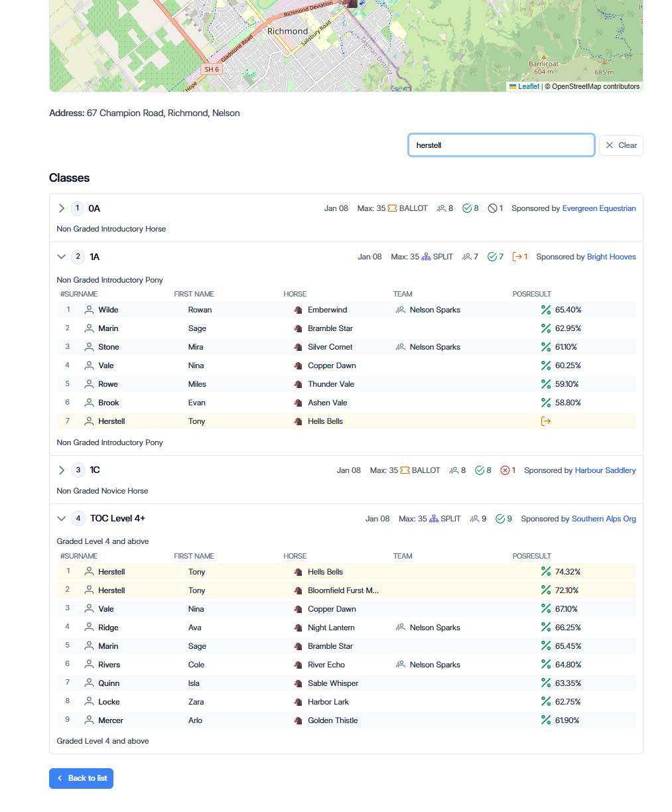Clear the search filter
Screen dimensions: 672x812
621,145
